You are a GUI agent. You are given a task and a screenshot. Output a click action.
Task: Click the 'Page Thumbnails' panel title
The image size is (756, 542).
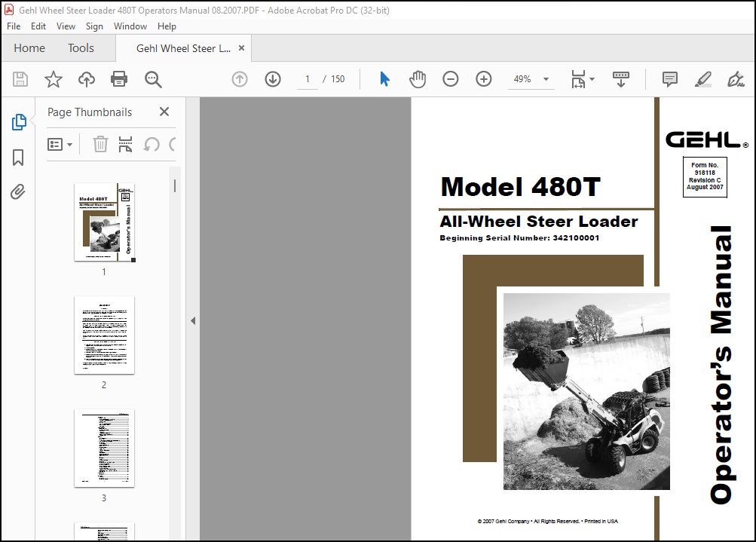pyautogui.click(x=90, y=112)
